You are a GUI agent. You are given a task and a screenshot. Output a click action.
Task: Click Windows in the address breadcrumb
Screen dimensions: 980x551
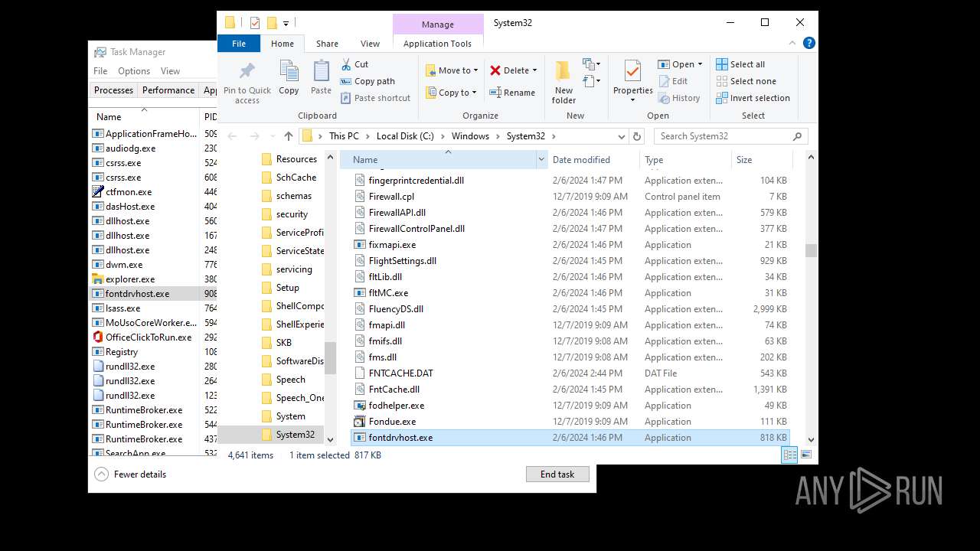(470, 136)
